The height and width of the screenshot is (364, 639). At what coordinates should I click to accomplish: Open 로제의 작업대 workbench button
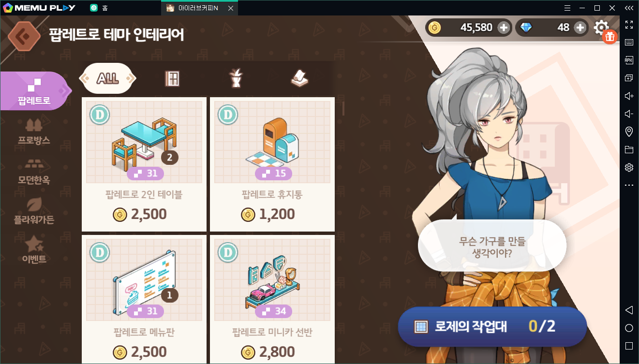492,327
